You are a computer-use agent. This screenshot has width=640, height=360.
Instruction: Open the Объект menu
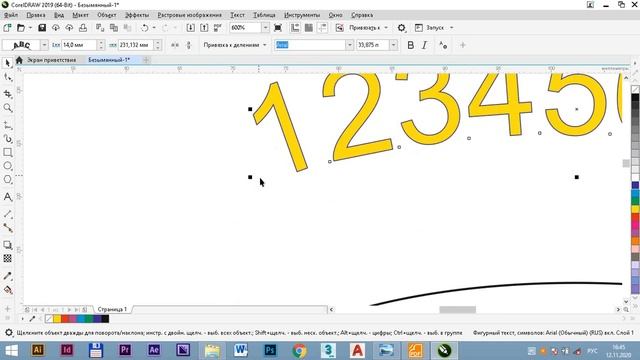point(107,15)
